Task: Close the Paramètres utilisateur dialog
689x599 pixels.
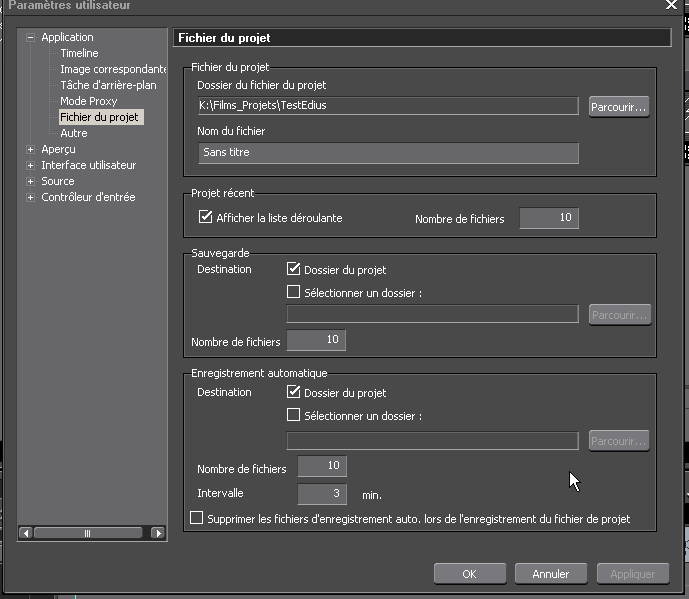Action: [x=671, y=6]
